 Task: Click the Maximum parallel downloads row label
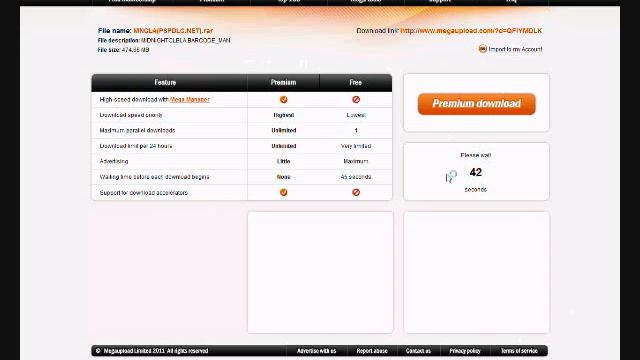pos(137,131)
